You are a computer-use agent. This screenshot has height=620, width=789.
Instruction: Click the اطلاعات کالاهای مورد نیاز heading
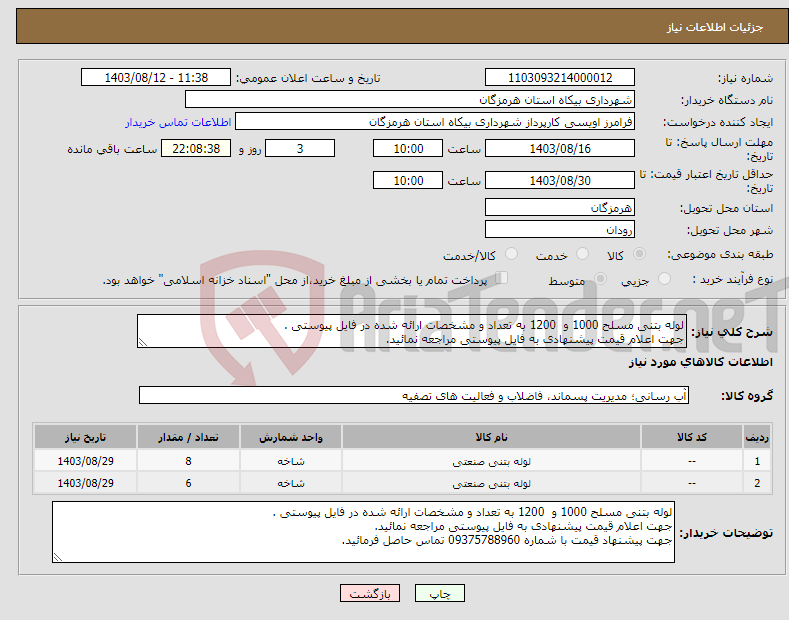click(700, 362)
